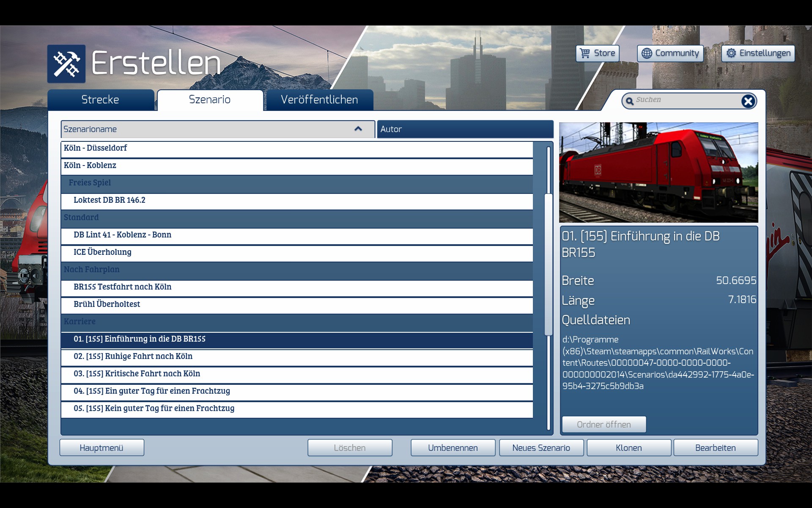Click the magnifier icon in the search box
This screenshot has height=508, width=812.
629,101
